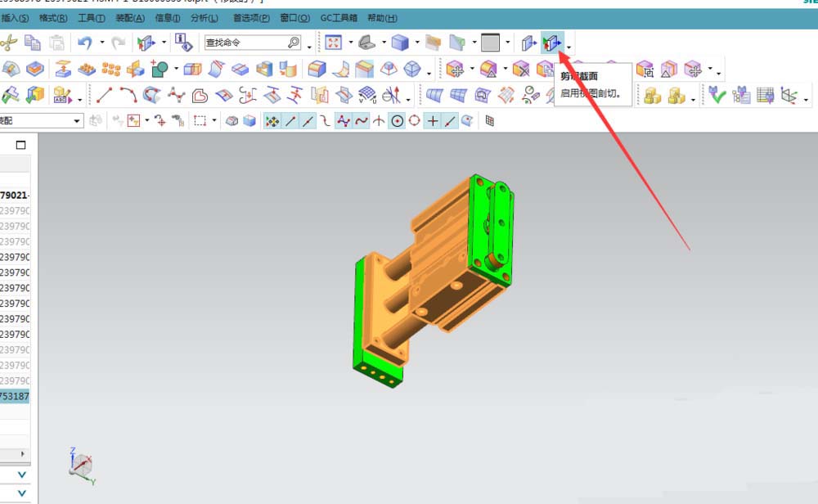Open the 装配 selection filter combo box
The image size is (818, 504).
tap(41, 121)
